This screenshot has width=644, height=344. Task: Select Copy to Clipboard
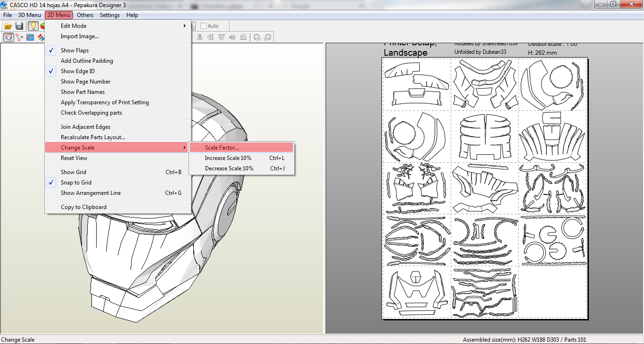[x=118, y=207]
